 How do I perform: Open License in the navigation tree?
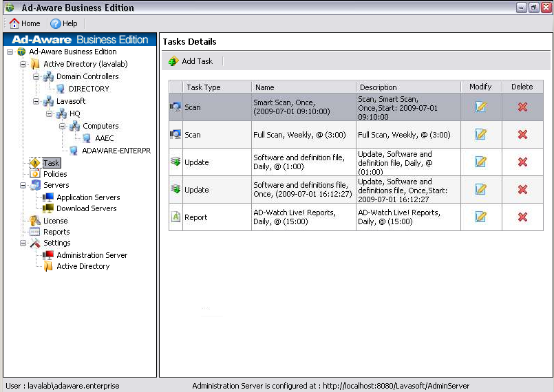coord(56,221)
